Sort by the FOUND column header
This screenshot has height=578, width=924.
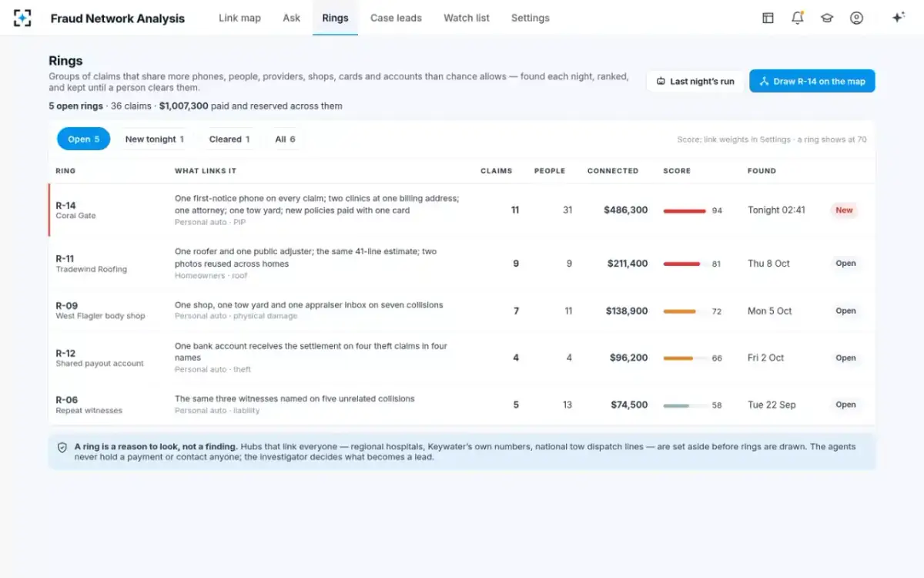tap(762, 171)
